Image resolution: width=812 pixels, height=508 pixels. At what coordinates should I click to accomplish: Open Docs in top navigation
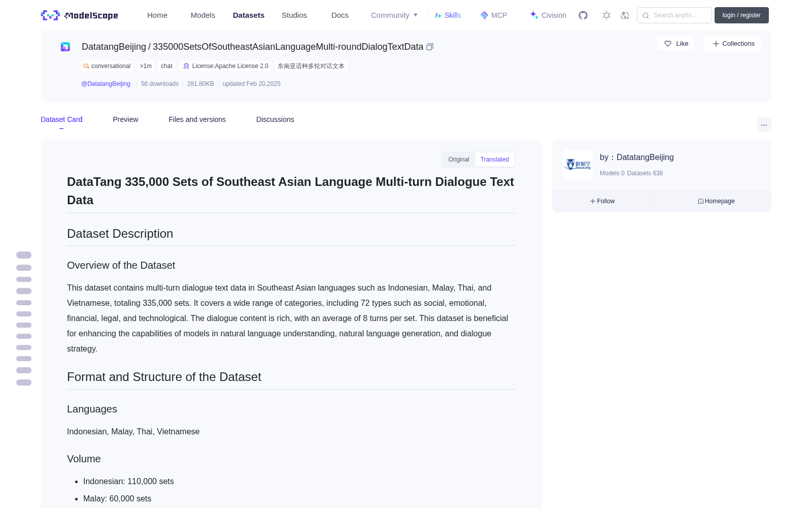click(x=340, y=15)
